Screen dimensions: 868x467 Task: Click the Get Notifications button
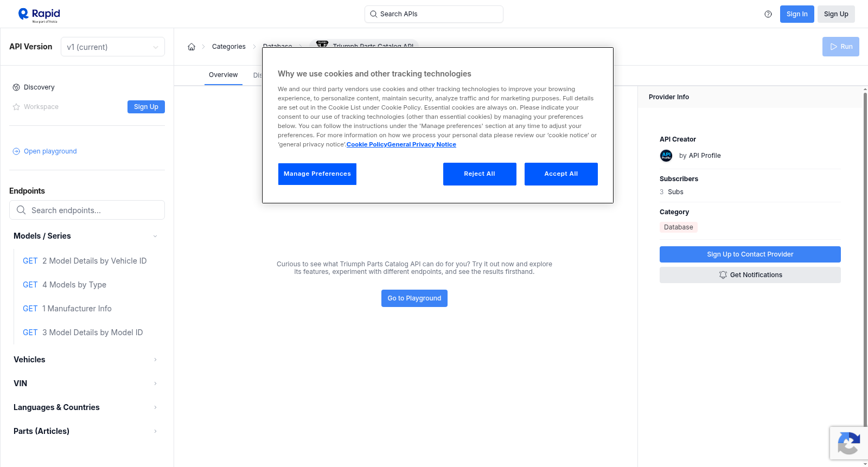[x=750, y=275]
